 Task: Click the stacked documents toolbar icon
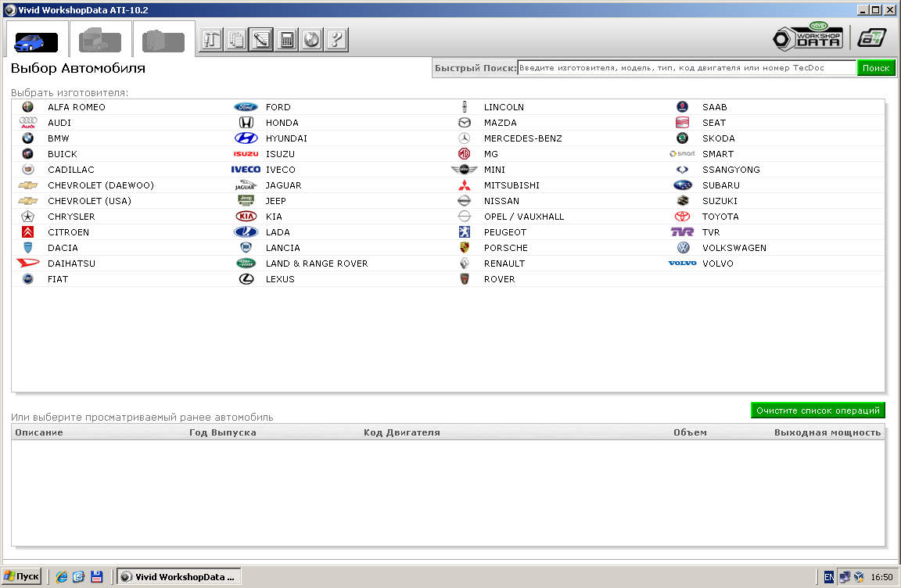[236, 40]
